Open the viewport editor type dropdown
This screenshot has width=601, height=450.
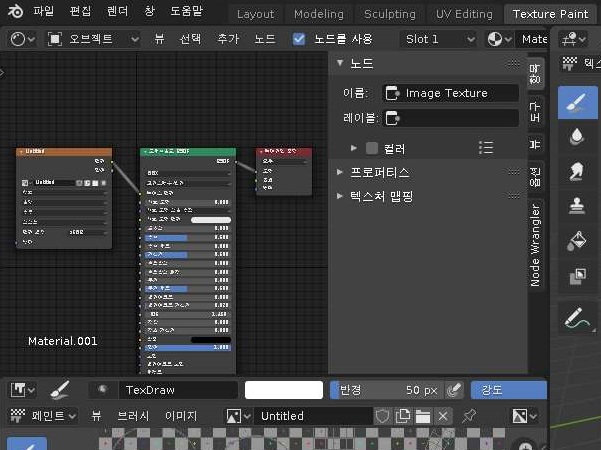pos(573,39)
